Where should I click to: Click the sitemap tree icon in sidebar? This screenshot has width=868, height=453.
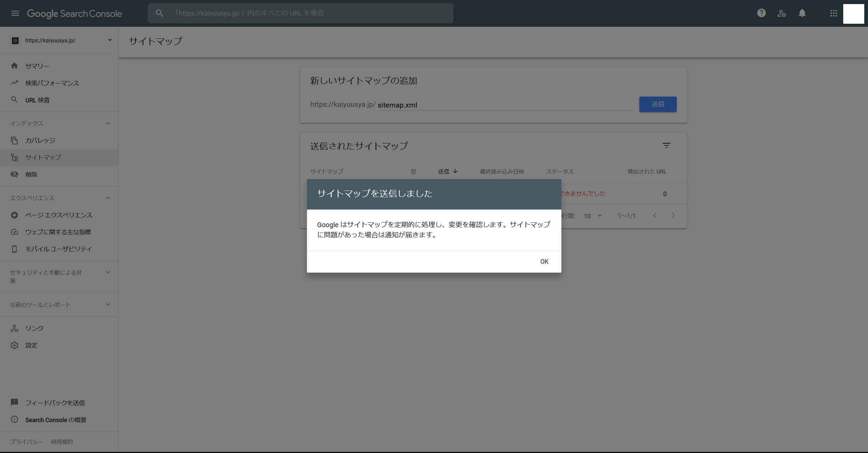pos(14,157)
